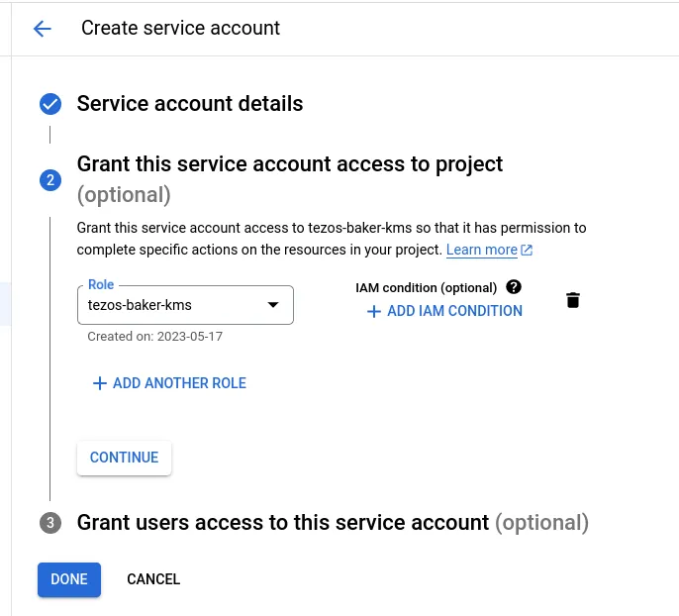Delete the role with the trash icon
Viewport: 679px width, 616px height.
tap(572, 300)
